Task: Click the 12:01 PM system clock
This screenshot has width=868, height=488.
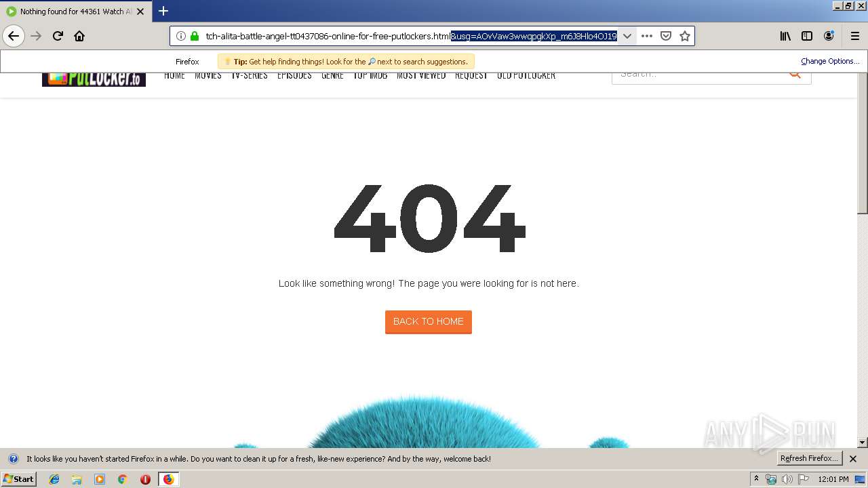Action: 833,479
